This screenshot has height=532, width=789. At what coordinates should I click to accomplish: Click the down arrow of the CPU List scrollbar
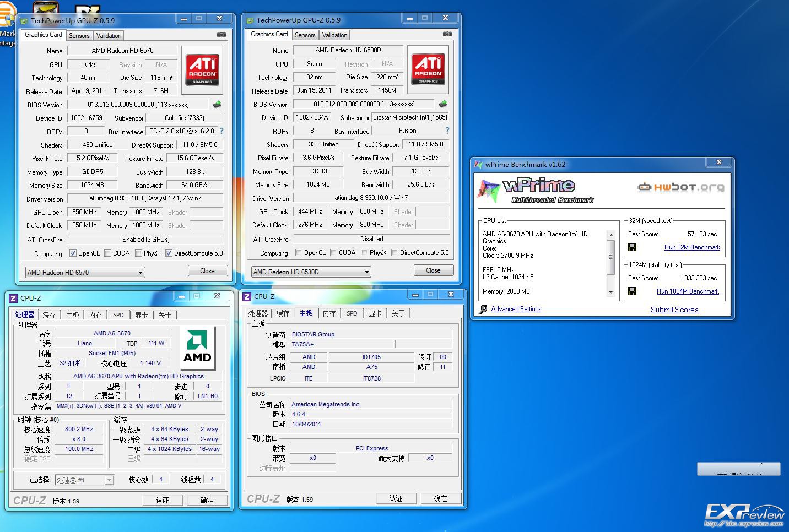coord(610,292)
